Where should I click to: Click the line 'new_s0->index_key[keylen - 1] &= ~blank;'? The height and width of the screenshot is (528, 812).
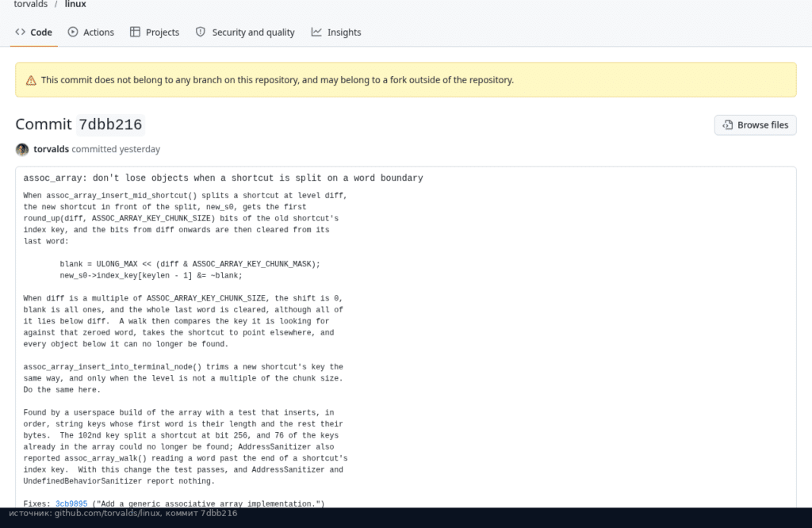point(151,275)
